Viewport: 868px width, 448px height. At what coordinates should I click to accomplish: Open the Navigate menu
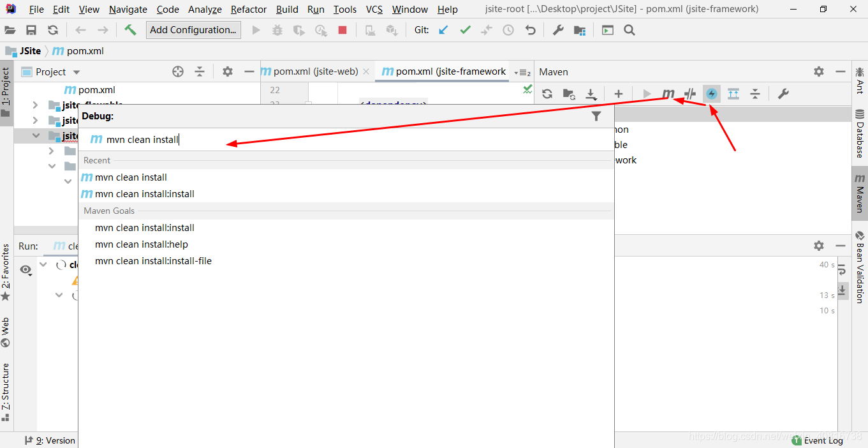point(128,9)
